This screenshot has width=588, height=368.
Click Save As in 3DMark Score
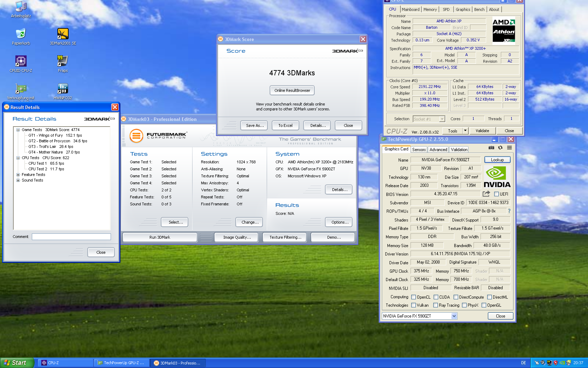(x=255, y=125)
